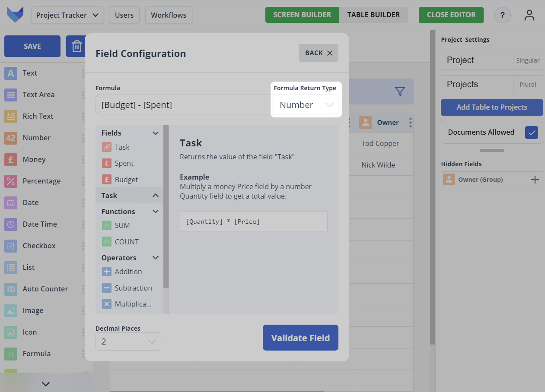
Task: Click the Owner column header
Action: tap(384, 123)
